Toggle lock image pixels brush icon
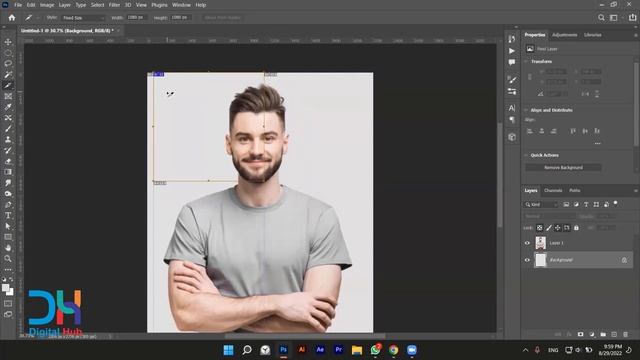The width and height of the screenshot is (640, 360). point(549,228)
